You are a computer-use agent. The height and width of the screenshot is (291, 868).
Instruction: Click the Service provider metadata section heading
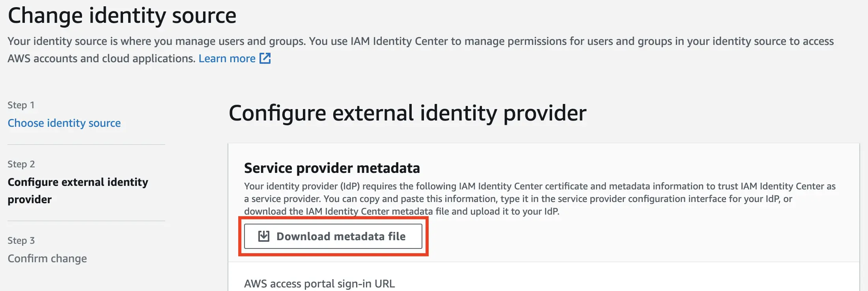332,168
